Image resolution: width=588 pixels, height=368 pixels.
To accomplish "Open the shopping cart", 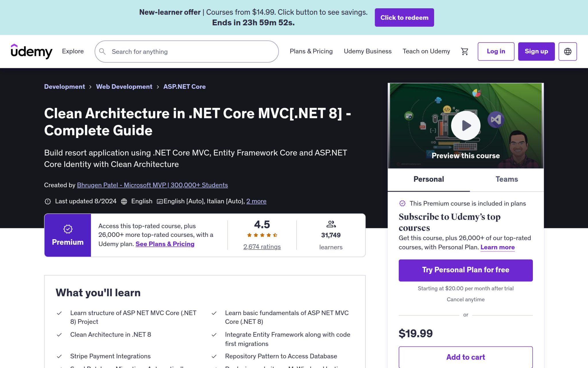I will coord(464,51).
